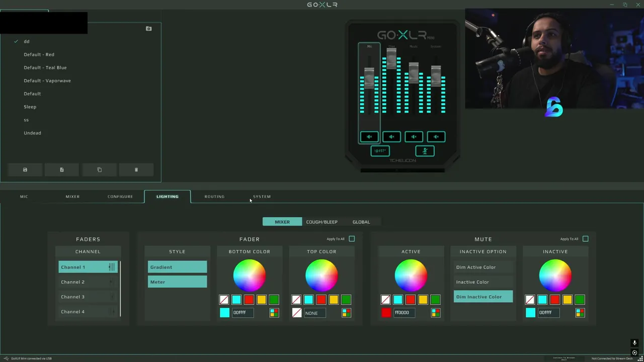Select no-color swatch under Top Color

pyautogui.click(x=296, y=300)
